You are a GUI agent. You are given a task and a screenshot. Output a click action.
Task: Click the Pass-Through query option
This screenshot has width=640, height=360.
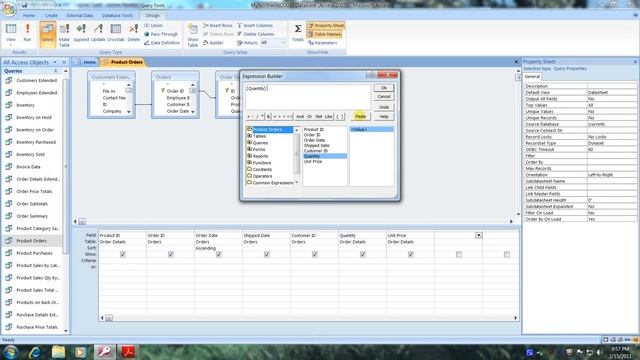[161, 34]
